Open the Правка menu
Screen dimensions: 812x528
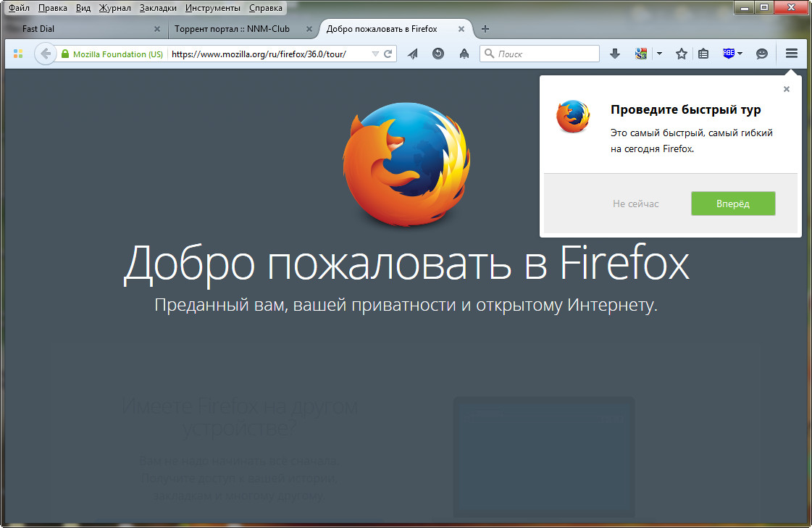coord(53,8)
